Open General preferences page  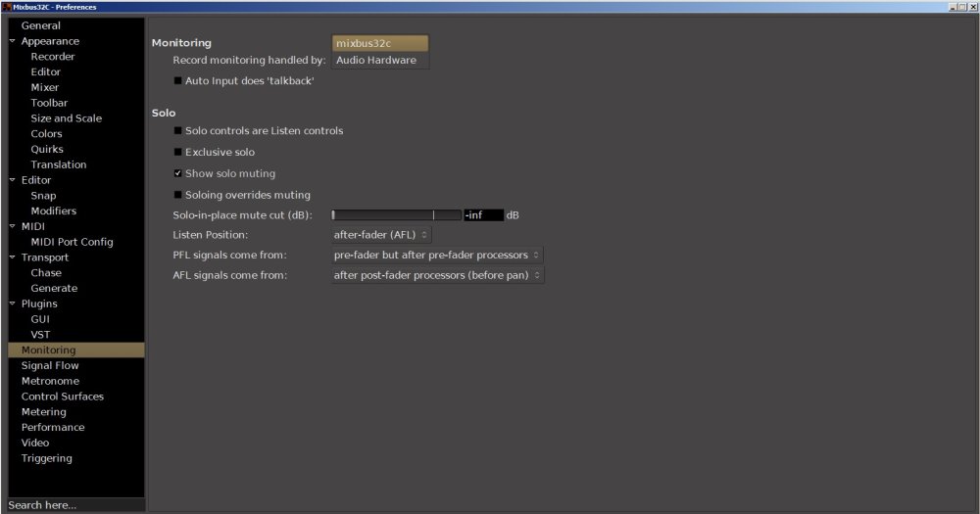tap(40, 25)
